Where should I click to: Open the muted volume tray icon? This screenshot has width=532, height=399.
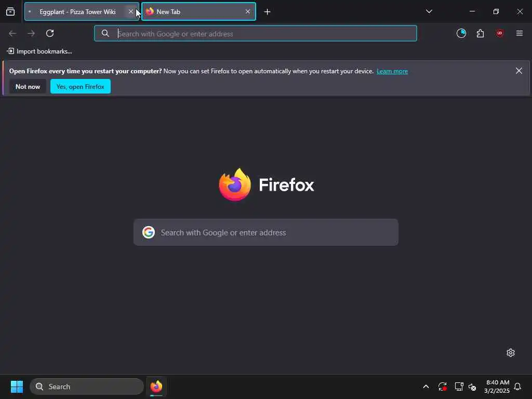[x=472, y=387]
